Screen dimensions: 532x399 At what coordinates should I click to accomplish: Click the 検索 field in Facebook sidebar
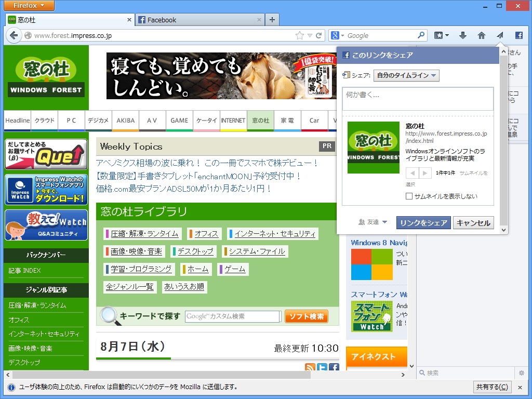coord(467,373)
